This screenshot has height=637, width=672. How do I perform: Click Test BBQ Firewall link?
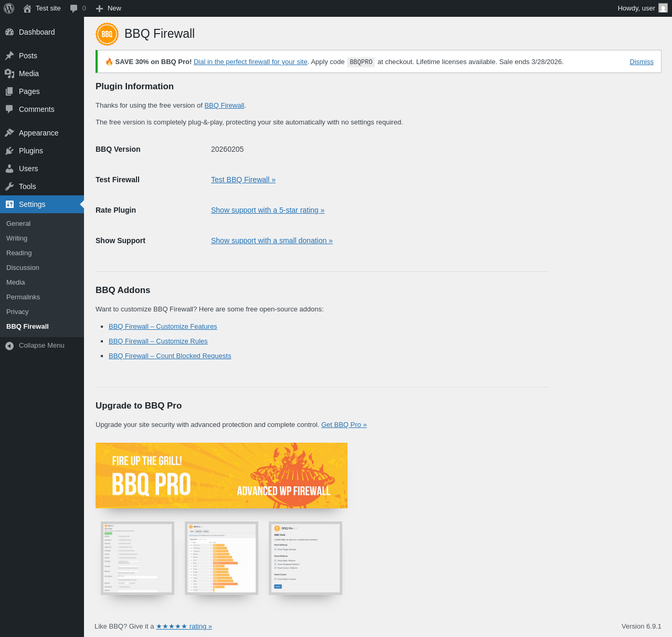243,180
